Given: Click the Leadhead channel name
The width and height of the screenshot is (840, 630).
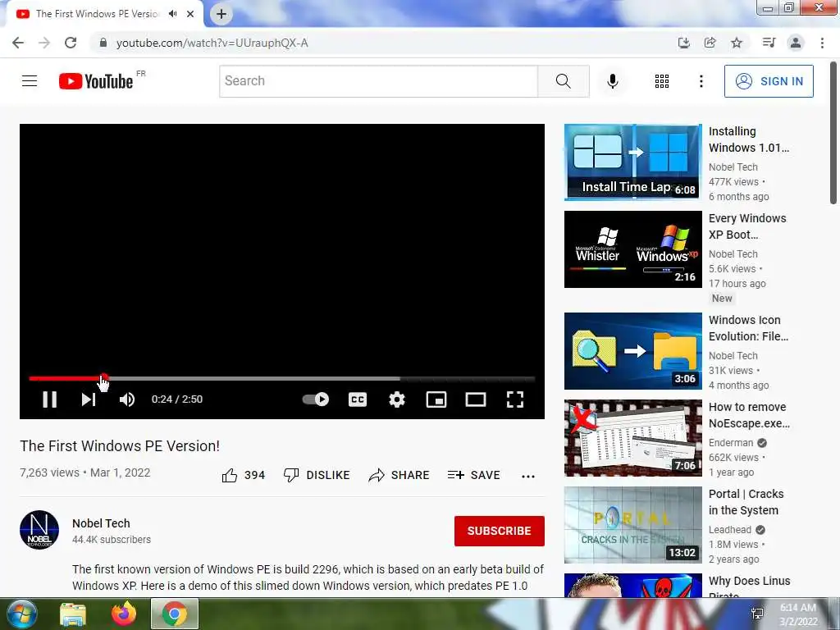Looking at the screenshot, I should [729, 529].
